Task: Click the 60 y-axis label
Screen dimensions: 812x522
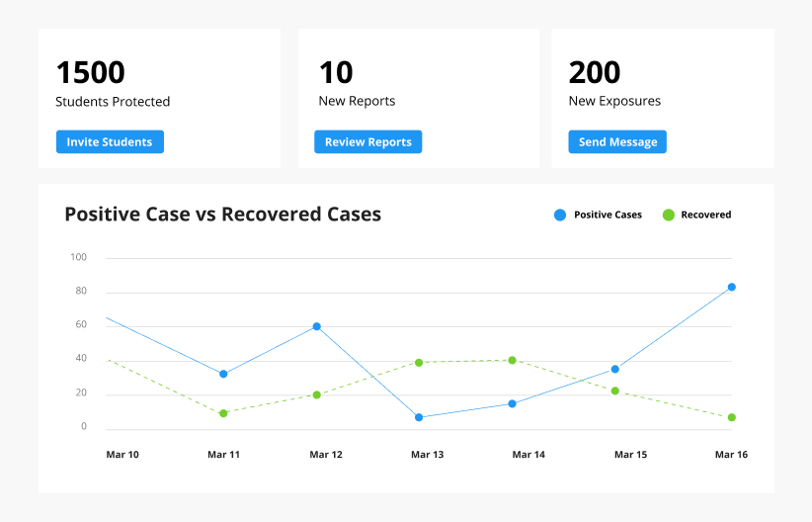Action: point(81,324)
